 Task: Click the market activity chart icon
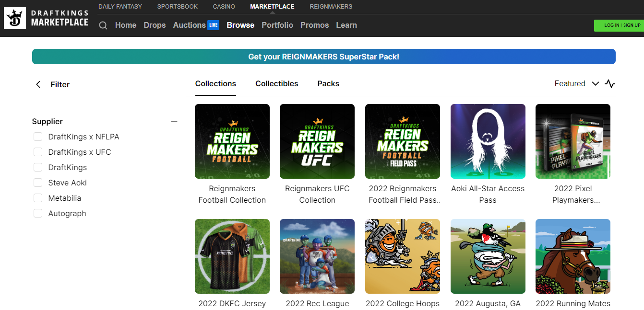610,84
